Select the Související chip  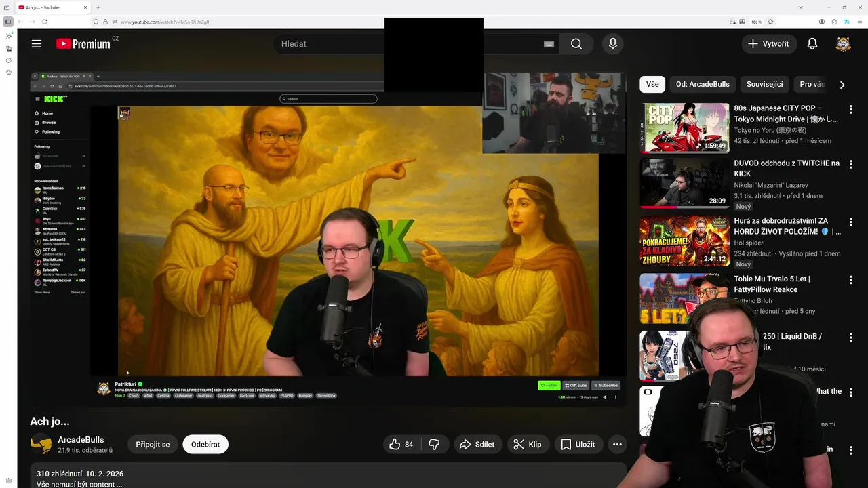765,84
